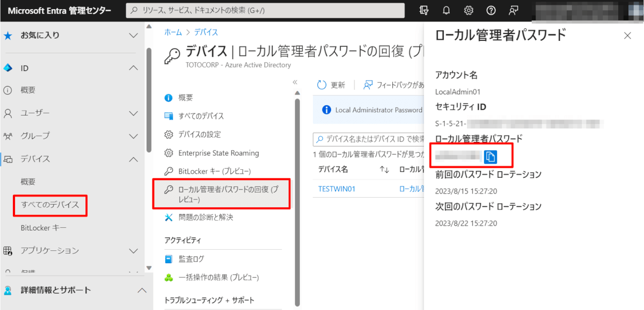
Task: Open Enterprise State Roaming menu item
Action: (x=218, y=153)
